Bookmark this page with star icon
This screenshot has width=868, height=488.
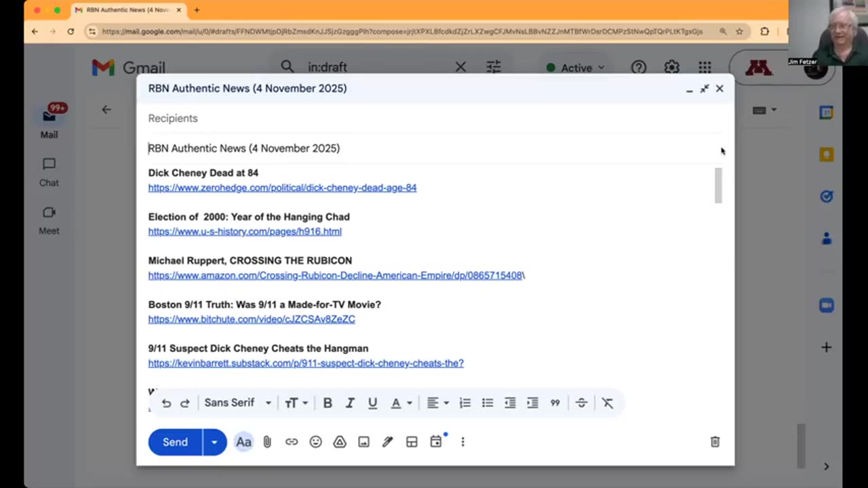tap(739, 31)
